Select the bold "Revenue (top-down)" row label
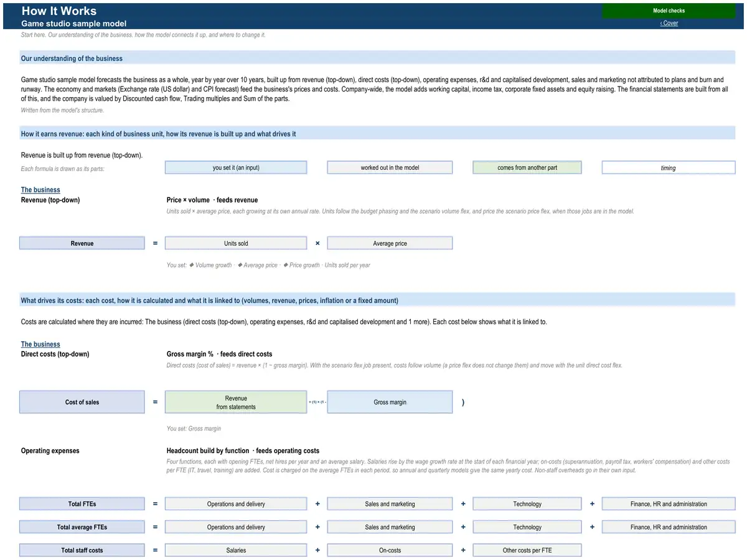Viewport: 747px width, 560px height. point(50,200)
